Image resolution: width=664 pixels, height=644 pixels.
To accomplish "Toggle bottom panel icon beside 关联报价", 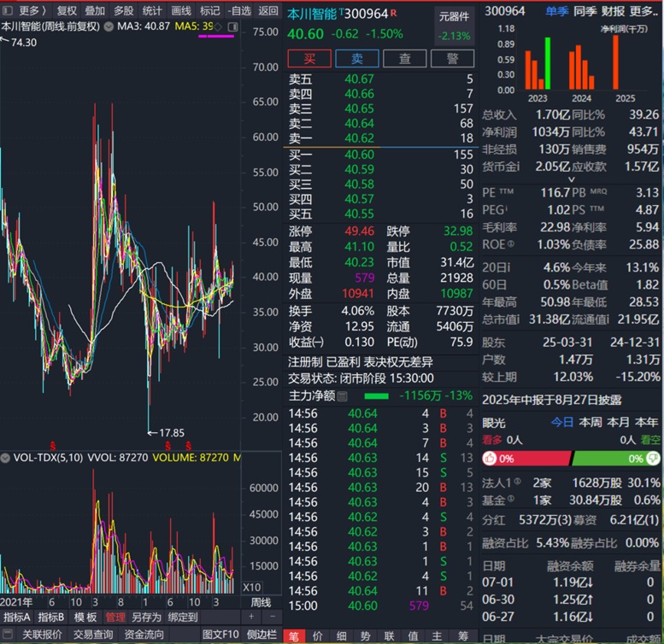I will click(x=7, y=634).
